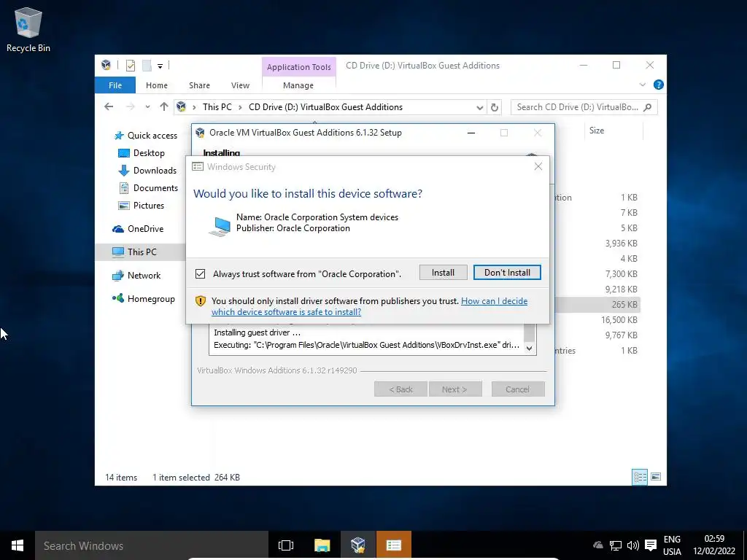Open link How can I decide which software is safe

370,307
